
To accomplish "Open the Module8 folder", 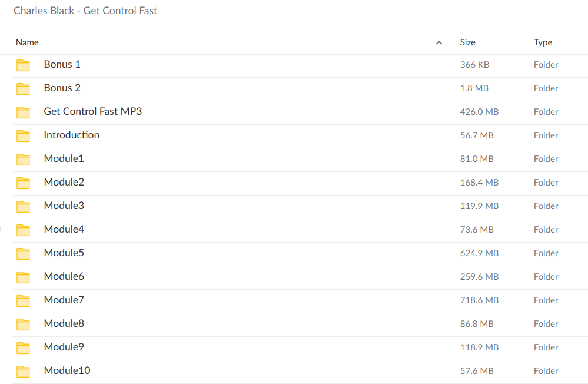I will [x=64, y=323].
